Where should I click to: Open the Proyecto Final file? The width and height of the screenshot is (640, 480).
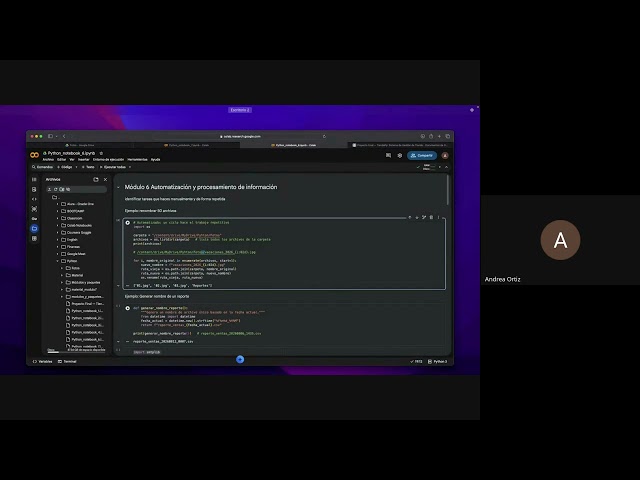(85, 304)
